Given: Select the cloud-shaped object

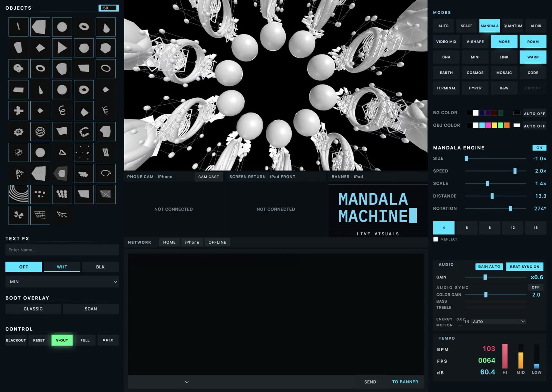Looking at the screenshot, I should (84, 173).
